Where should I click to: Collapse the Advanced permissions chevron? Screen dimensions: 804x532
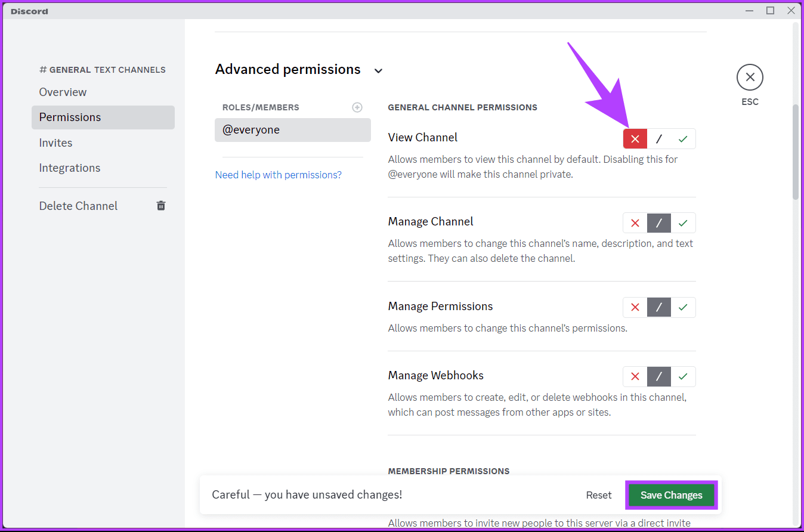[378, 71]
